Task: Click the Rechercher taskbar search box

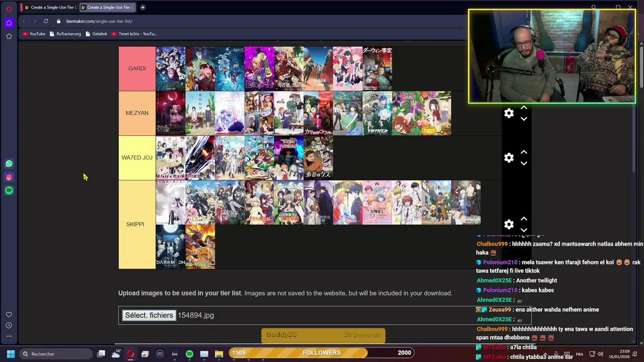Action: tap(55, 353)
